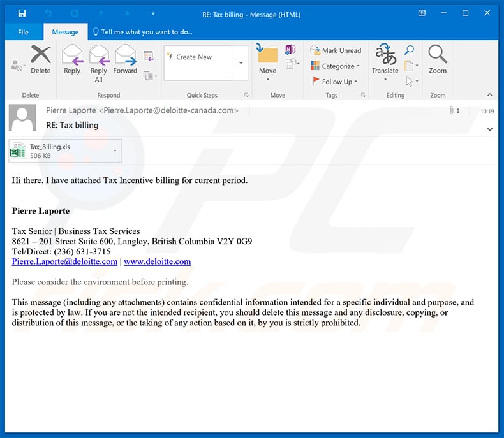
Task: Forward the Tax billing message
Action: pyautogui.click(x=125, y=60)
